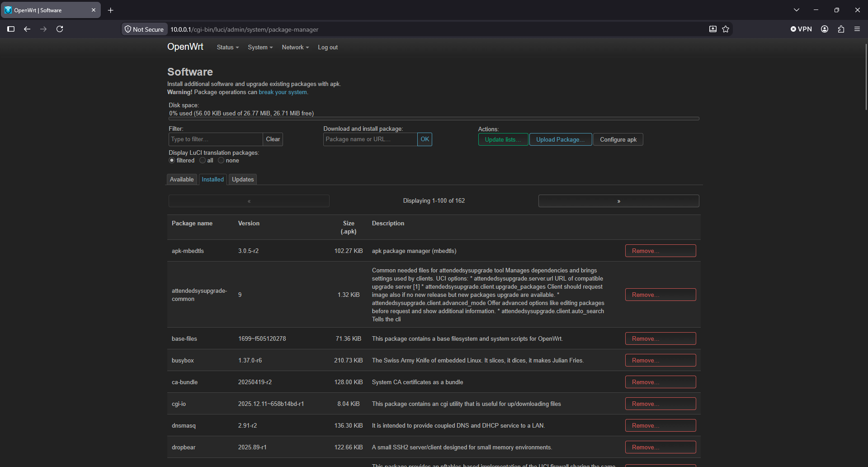Click the Type to filter input field
This screenshot has width=868, height=467.
(216, 139)
